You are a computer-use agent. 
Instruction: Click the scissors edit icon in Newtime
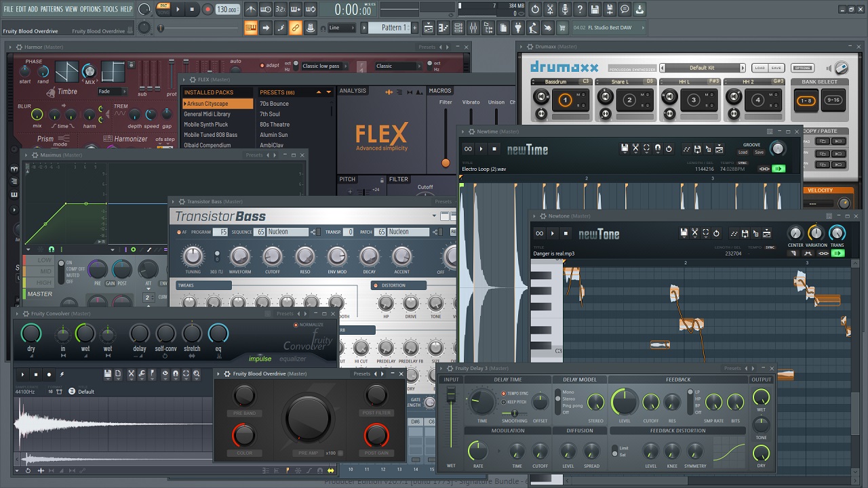pos(636,149)
